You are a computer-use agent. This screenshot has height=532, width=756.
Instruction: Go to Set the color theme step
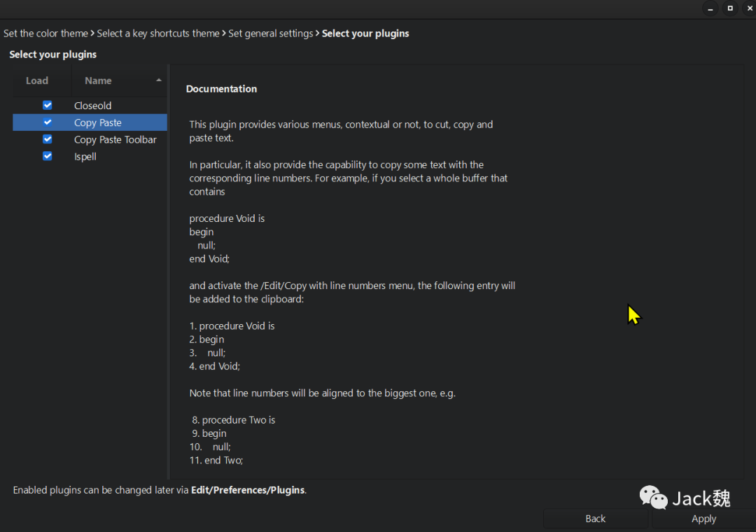[x=45, y=34]
